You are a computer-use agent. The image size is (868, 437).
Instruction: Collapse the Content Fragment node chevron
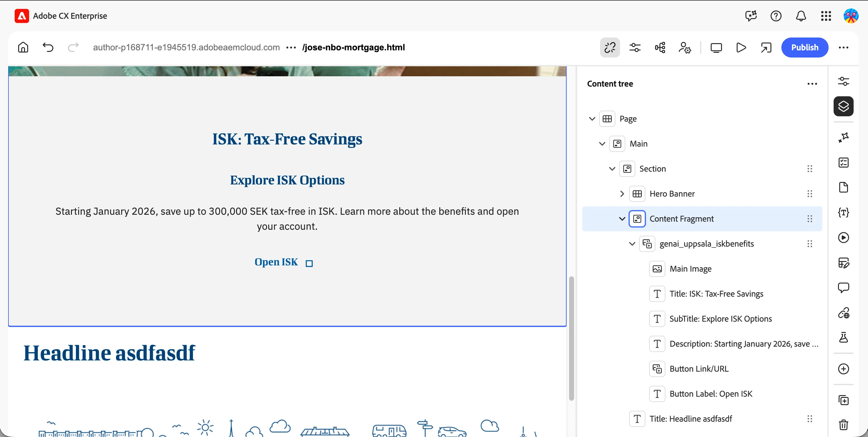tap(622, 219)
